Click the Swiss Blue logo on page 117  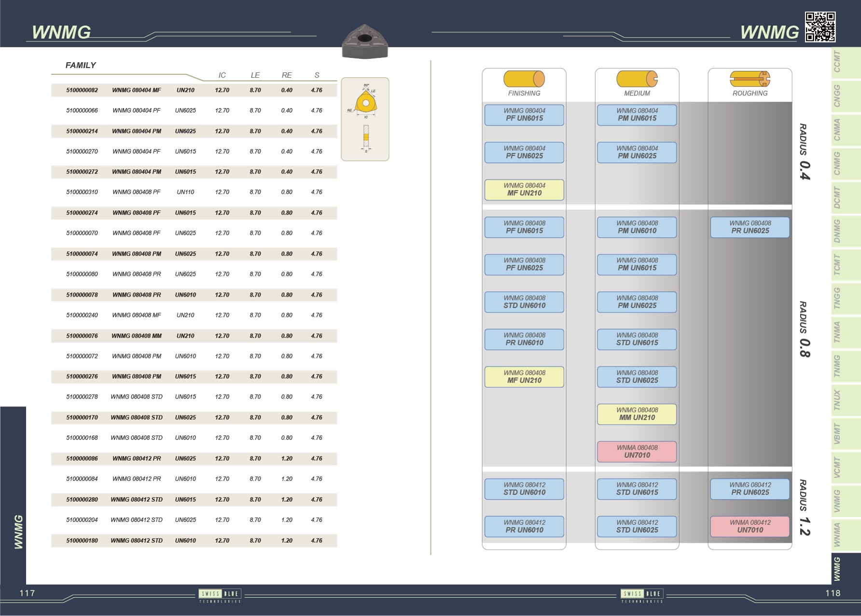pyautogui.click(x=220, y=595)
